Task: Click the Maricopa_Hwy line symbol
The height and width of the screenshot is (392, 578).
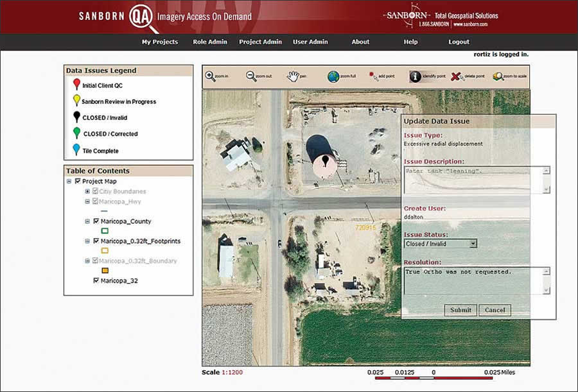Action: 104,211
